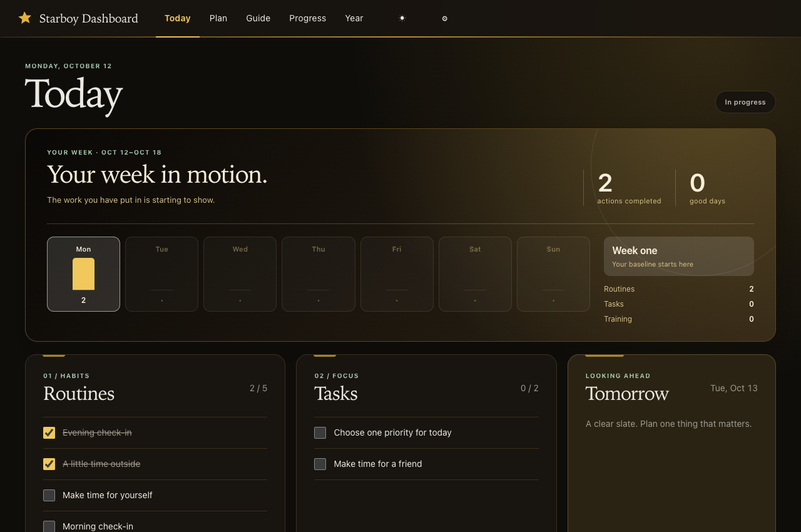
Task: Click the Training row in week summary
Action: (679, 319)
